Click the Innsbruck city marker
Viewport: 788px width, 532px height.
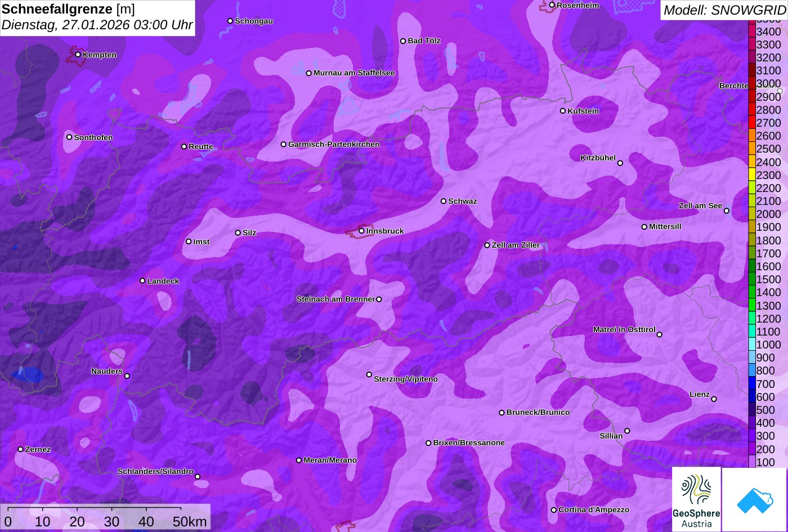361,231
